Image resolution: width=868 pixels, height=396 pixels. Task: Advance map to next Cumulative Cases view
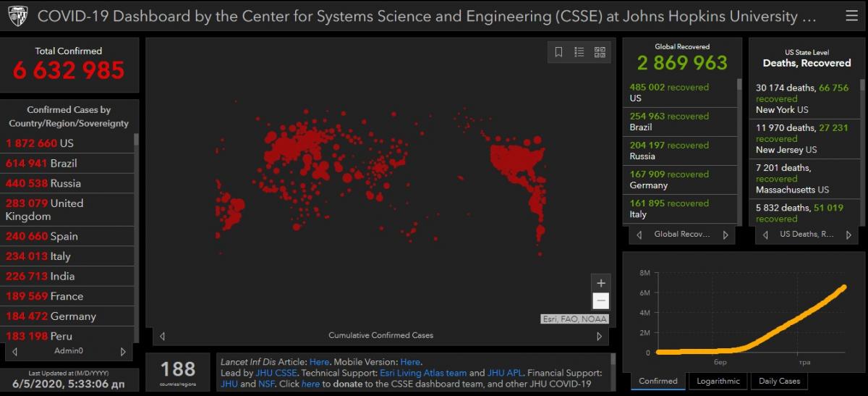(599, 336)
